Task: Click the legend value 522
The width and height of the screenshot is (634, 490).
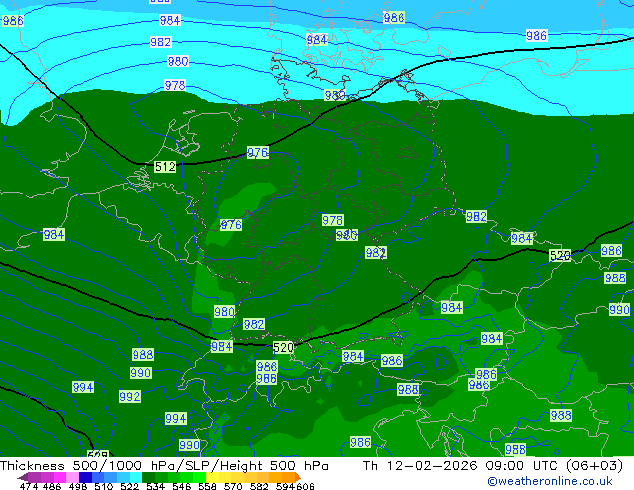Action: [129, 486]
